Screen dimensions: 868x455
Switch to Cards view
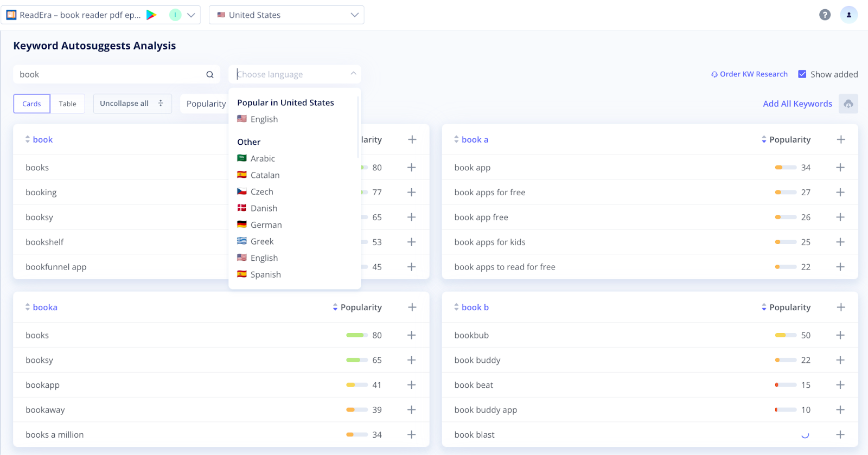31,104
